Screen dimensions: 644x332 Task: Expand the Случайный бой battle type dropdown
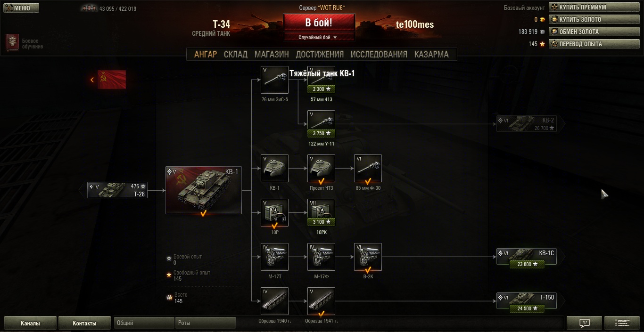click(x=319, y=37)
